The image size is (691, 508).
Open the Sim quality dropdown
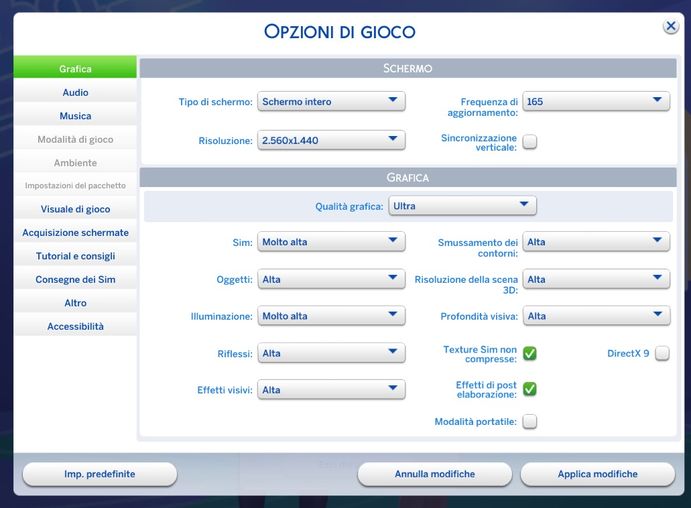pyautogui.click(x=331, y=242)
